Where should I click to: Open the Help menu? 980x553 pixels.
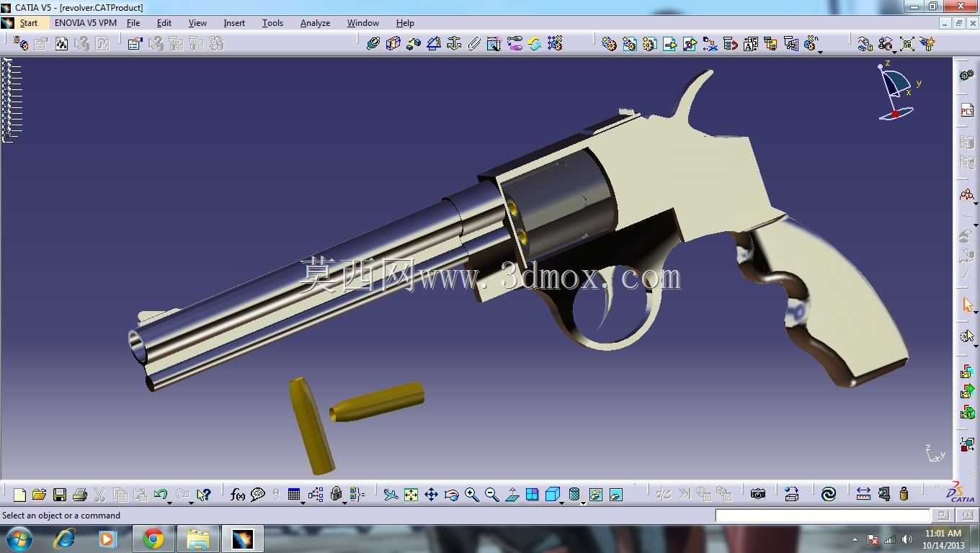pyautogui.click(x=405, y=23)
